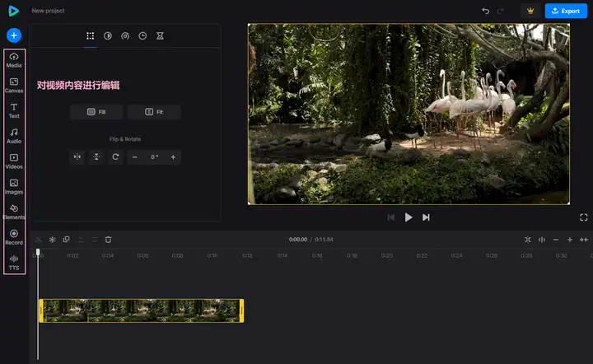The height and width of the screenshot is (364, 593).
Task: Open the TTS text-to-speech panel
Action: click(14, 263)
